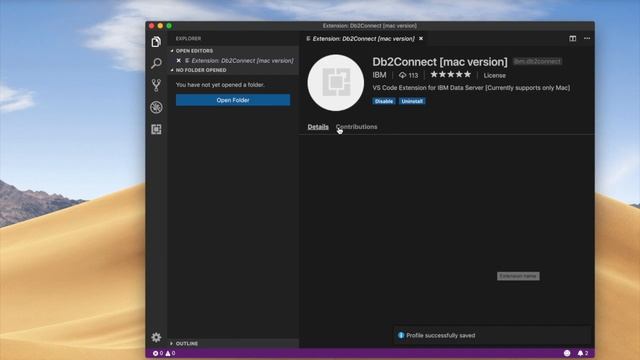Open the Extensions view in activity bar
The image size is (640, 360).
coord(156,129)
